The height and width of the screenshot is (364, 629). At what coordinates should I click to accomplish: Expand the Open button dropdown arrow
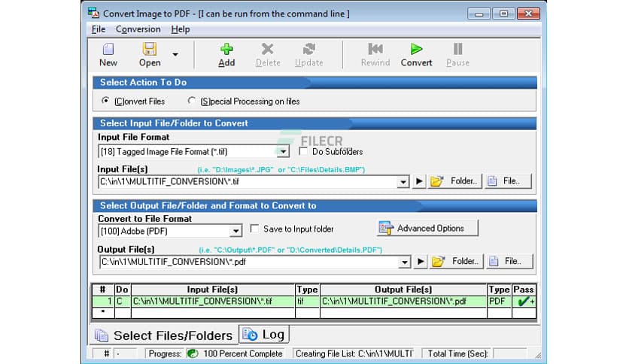pos(175,54)
